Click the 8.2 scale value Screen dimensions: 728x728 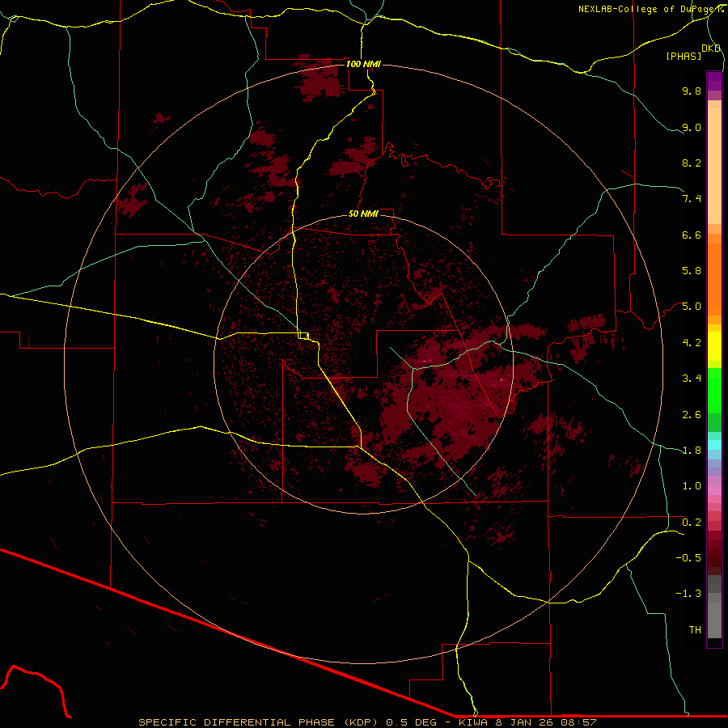point(692,163)
